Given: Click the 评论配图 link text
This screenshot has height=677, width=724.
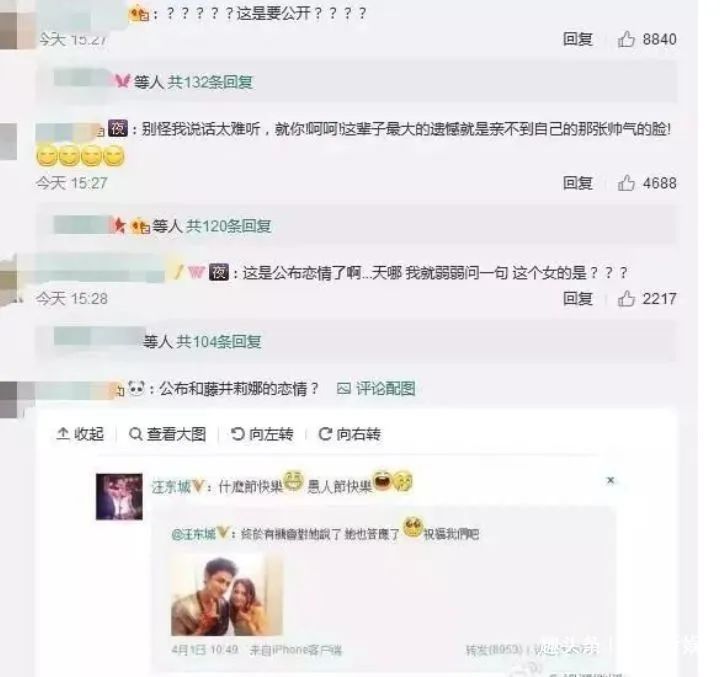Looking at the screenshot, I should pyautogui.click(x=385, y=389).
